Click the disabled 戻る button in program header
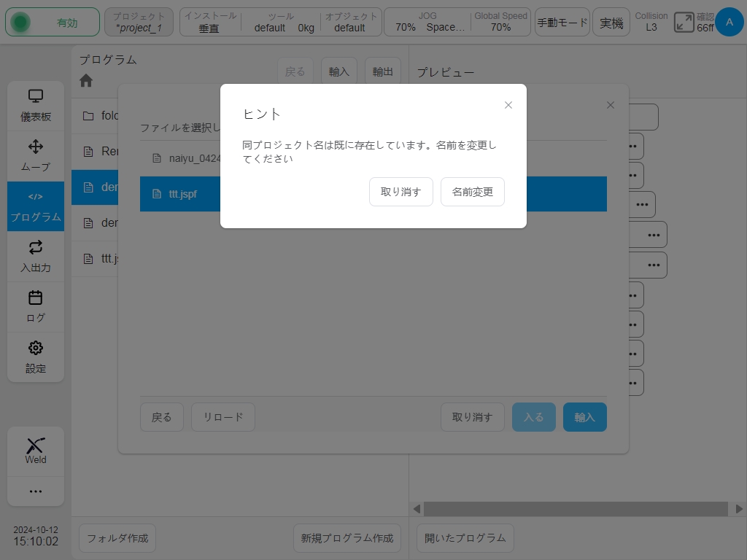747x560 pixels. tap(295, 71)
